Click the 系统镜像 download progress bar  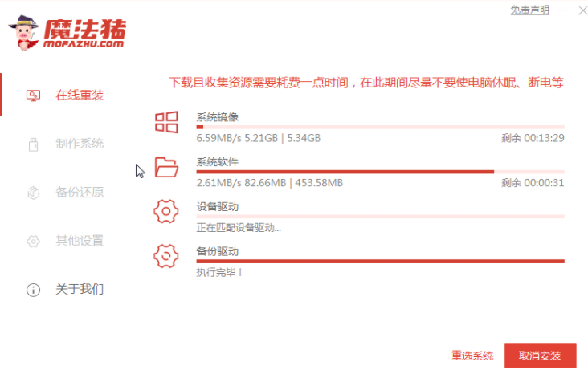(380, 127)
